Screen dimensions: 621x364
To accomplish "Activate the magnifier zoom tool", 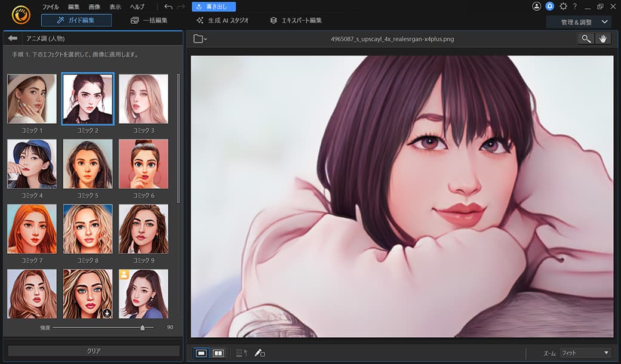I will coord(585,38).
